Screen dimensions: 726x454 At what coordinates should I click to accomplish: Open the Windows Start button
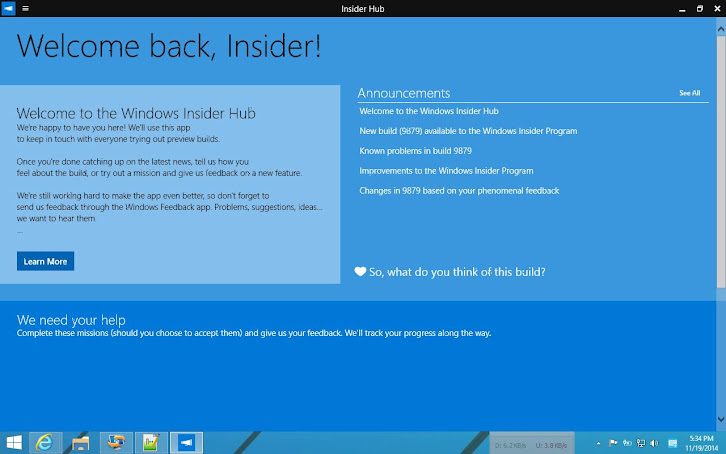click(x=14, y=443)
